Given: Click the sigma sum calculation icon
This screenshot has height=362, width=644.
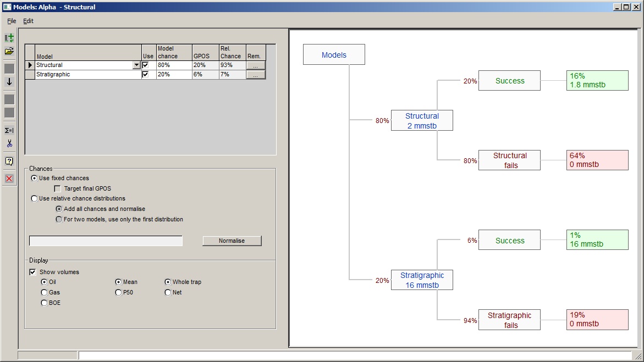Looking at the screenshot, I should (x=9, y=130).
